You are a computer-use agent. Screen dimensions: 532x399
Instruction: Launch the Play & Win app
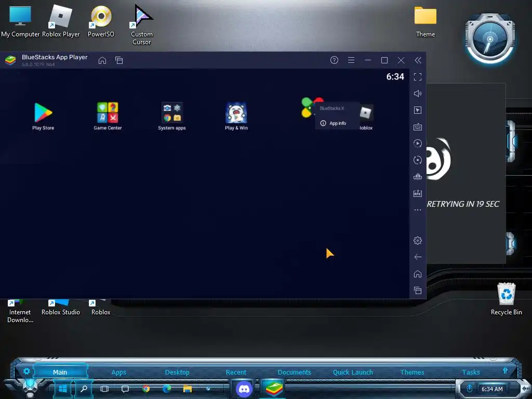pos(236,116)
